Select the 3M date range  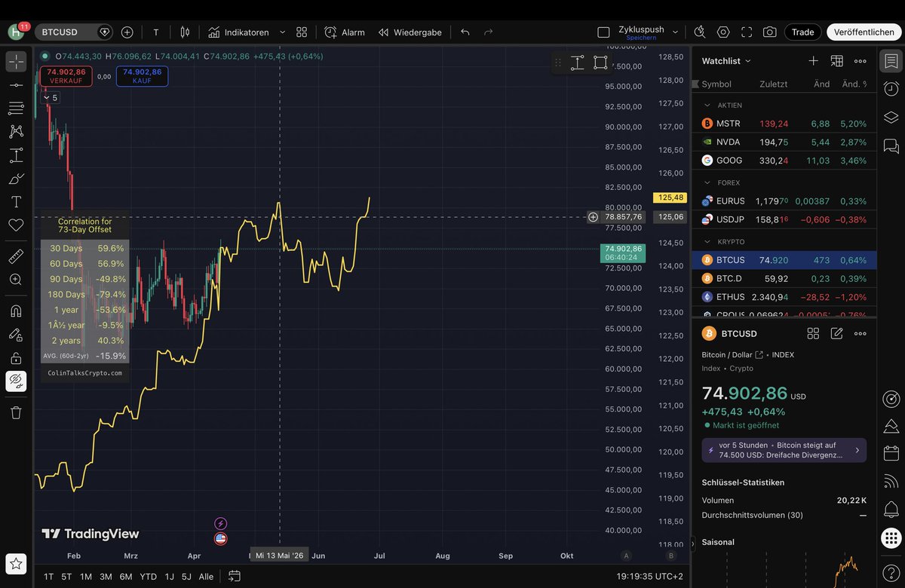[x=106, y=577]
